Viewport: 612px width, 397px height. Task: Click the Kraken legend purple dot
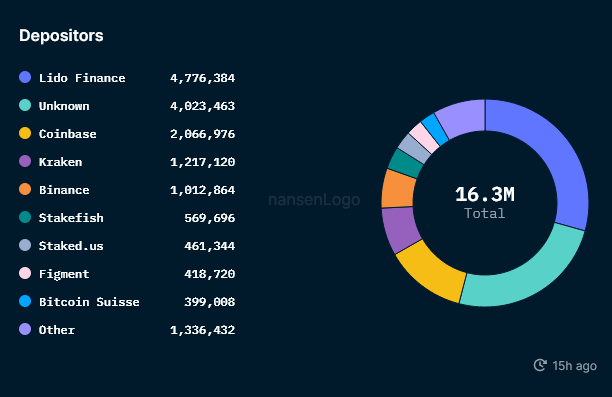tap(25, 161)
